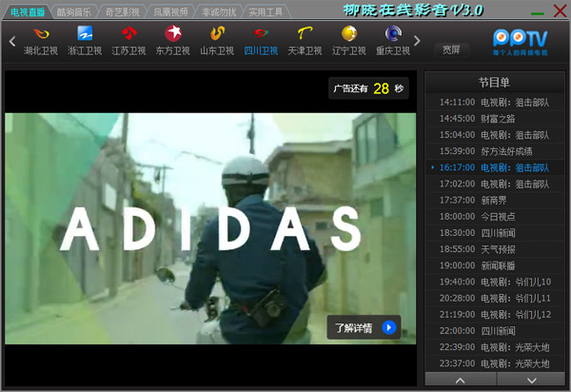This screenshot has height=392, width=571.
Task: Select the 20:28:00 爷们儿11 entry
Action: (x=495, y=298)
